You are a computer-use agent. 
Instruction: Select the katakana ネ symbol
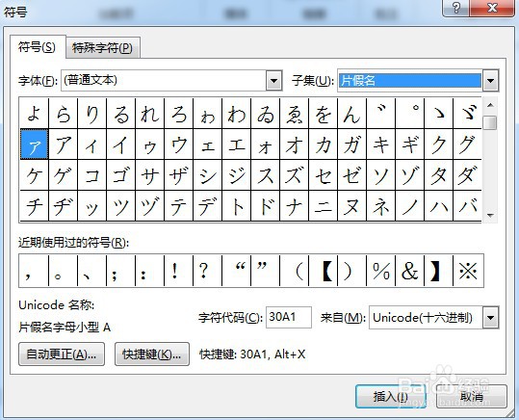[381, 206]
